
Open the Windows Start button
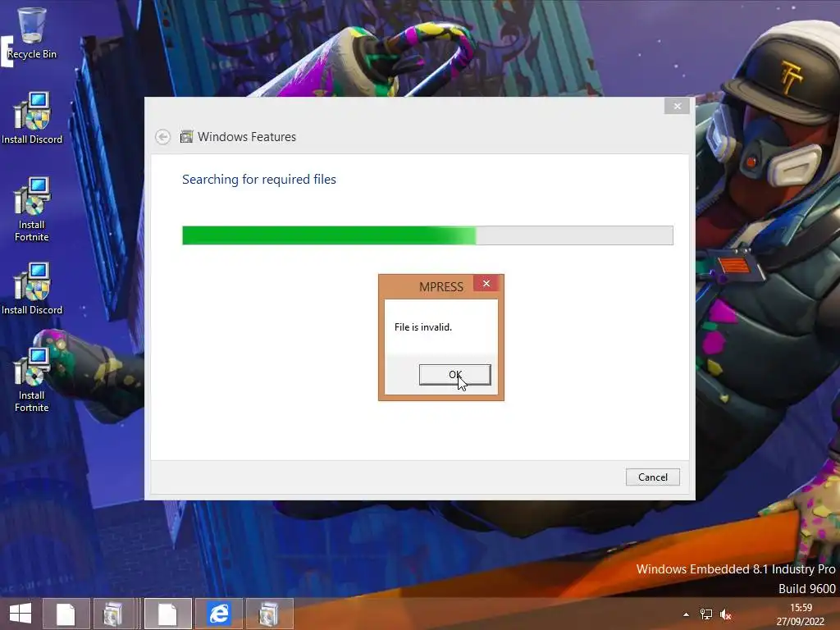[21, 614]
